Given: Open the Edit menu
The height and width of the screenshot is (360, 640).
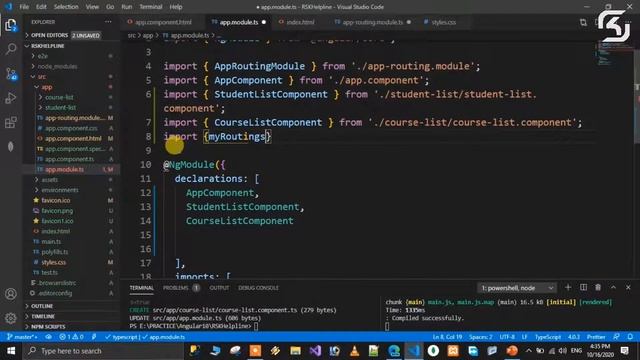Looking at the screenshot, I should tap(41, 7).
